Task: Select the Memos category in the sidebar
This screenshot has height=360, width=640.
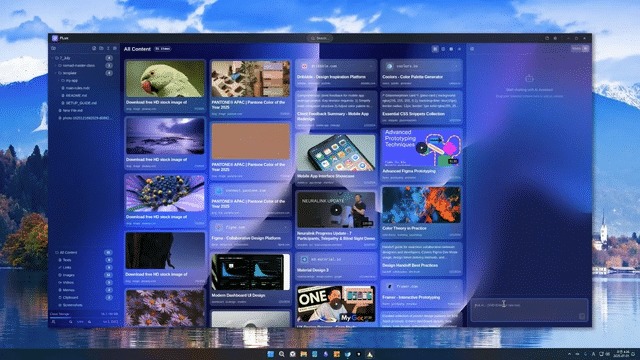Action: coord(84,290)
